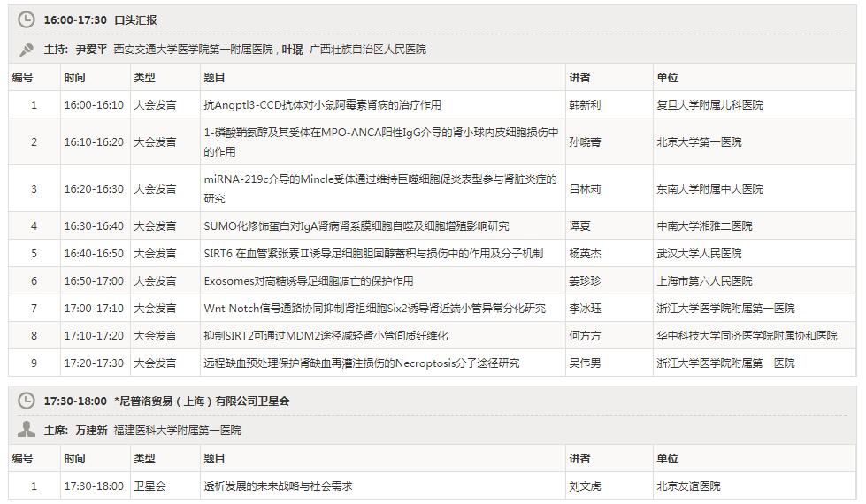Click speaker 姜珍珍
Screen dimensions: 866x504
tap(585, 280)
